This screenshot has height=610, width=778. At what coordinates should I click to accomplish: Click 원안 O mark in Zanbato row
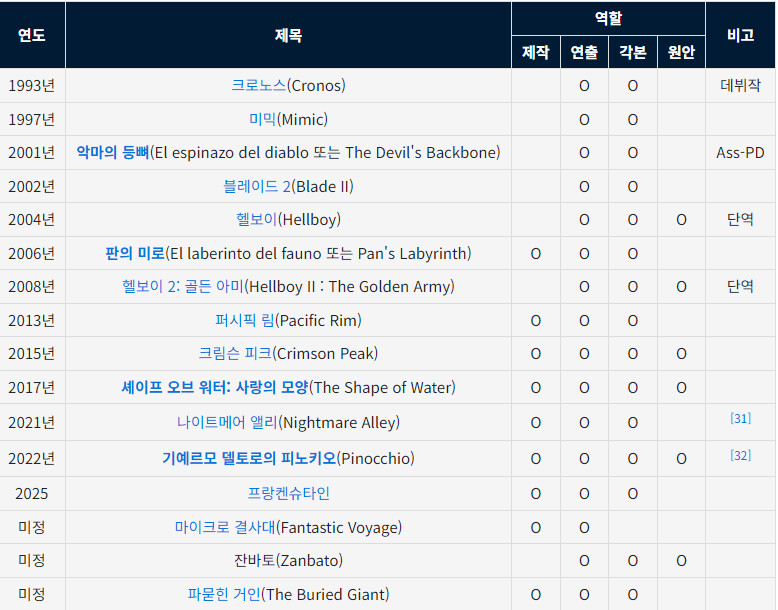click(681, 560)
